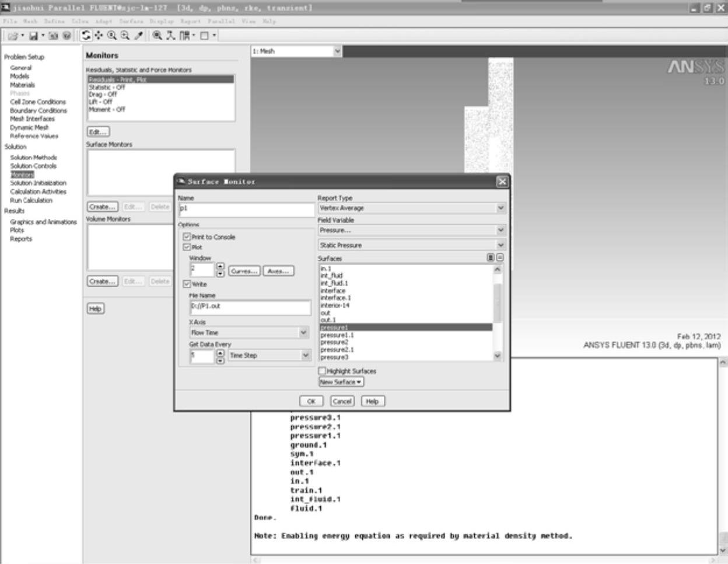728x564 pixels.
Task: Click the Axes... button
Action: tap(278, 271)
